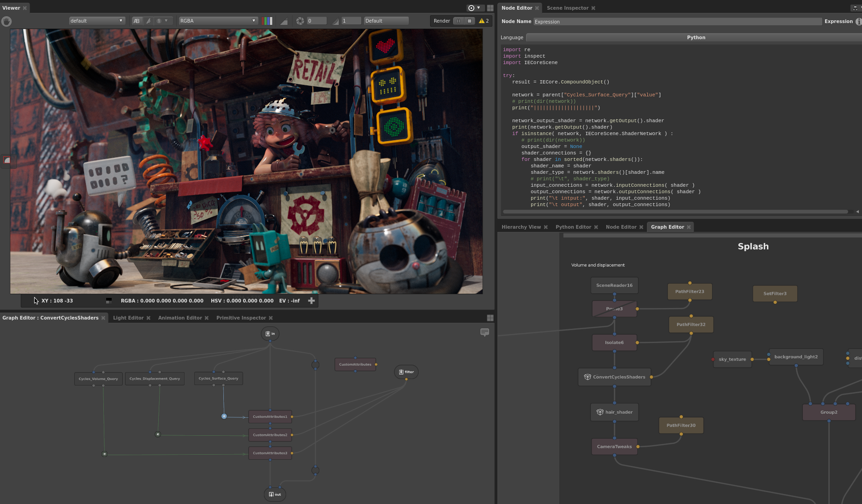Click the pixel color swatch in info bar

click(x=109, y=301)
